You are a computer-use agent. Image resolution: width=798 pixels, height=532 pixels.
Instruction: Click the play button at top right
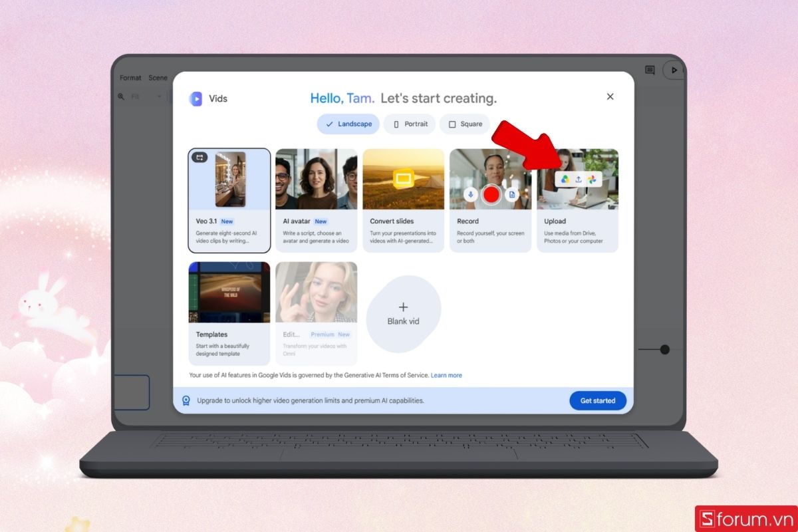(x=674, y=70)
